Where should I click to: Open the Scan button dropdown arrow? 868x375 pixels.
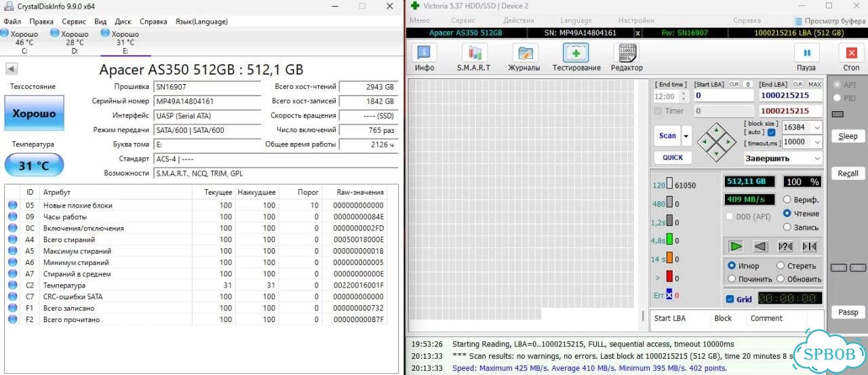point(686,136)
